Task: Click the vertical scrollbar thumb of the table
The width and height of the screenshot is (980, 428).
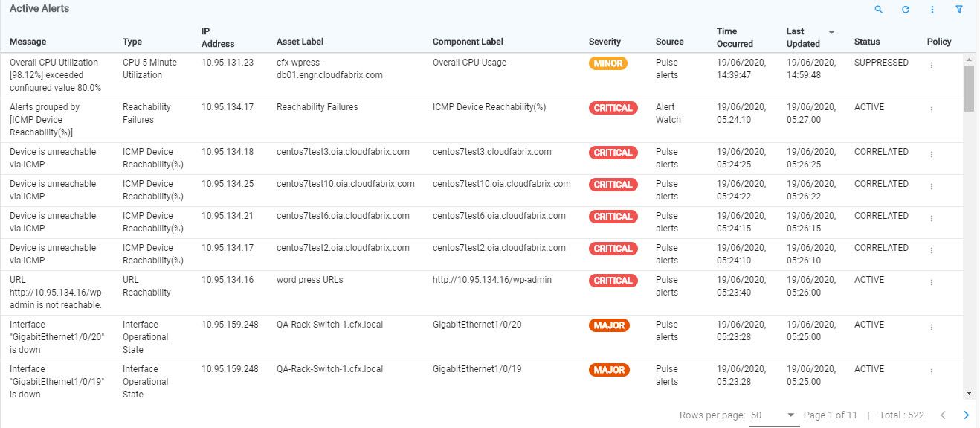Action: pyautogui.click(x=969, y=88)
